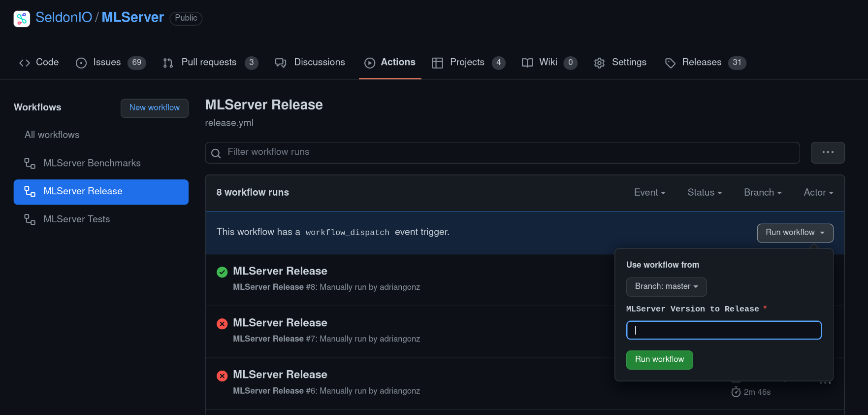868x415 pixels.
Task: Click the red failed icon of run #6
Action: tap(222, 376)
